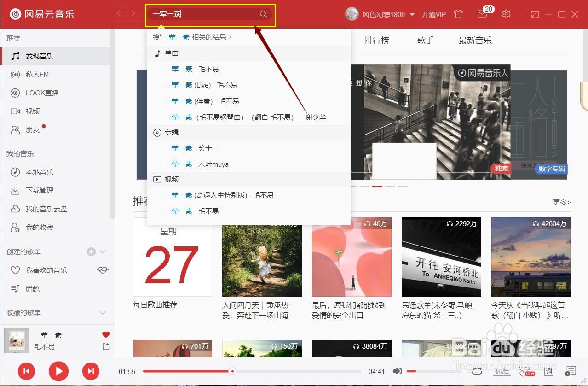Screen dimensions: 588x386
Task: Open the 胎教 playlist
Action: click(x=55, y=288)
